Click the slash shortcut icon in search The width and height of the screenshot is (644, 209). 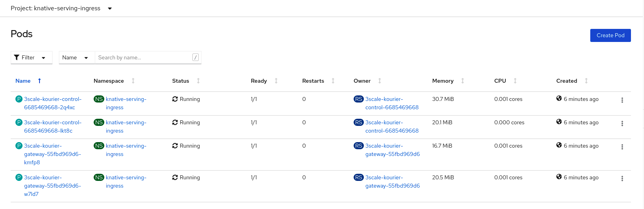pos(195,57)
